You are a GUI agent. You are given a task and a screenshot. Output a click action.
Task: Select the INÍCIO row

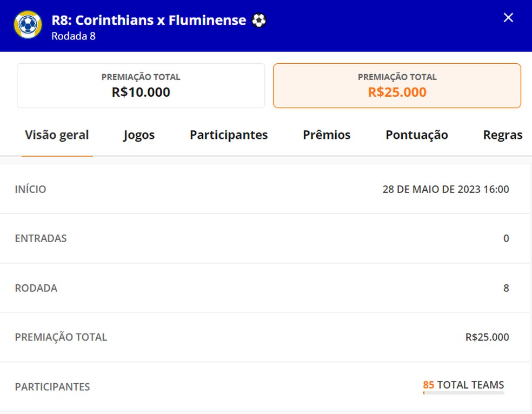click(266, 189)
